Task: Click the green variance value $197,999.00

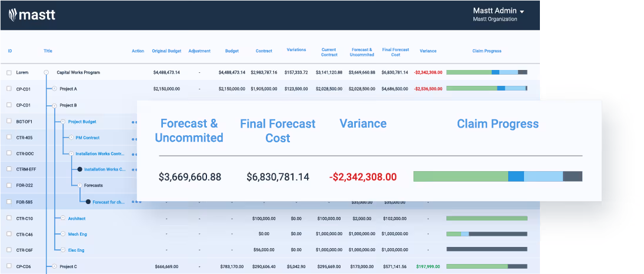Action: click(x=428, y=266)
